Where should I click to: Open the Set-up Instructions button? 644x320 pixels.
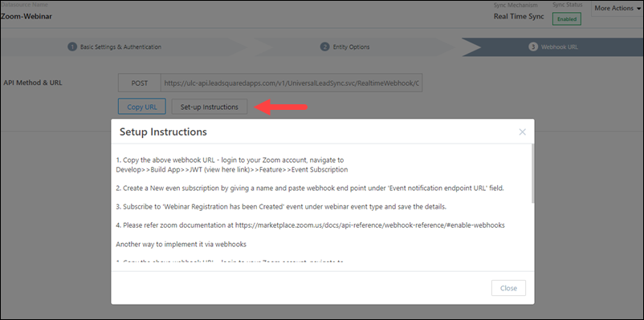click(x=210, y=107)
